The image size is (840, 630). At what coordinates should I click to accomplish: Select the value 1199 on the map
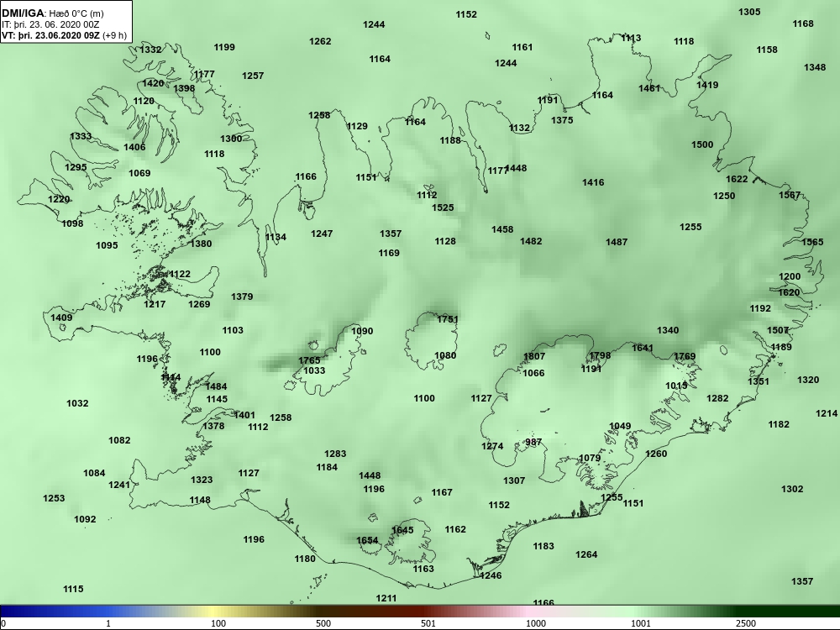224,47
